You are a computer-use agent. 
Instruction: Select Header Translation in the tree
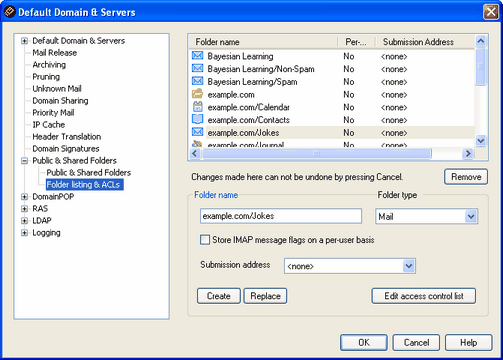pos(66,137)
